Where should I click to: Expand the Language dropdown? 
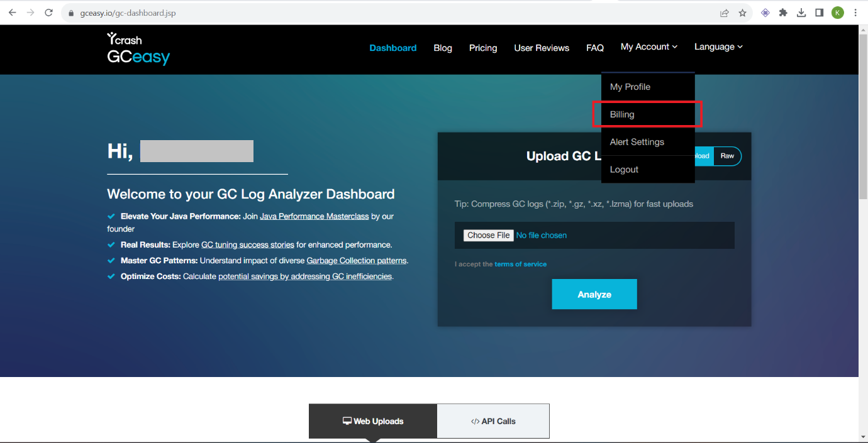point(718,46)
